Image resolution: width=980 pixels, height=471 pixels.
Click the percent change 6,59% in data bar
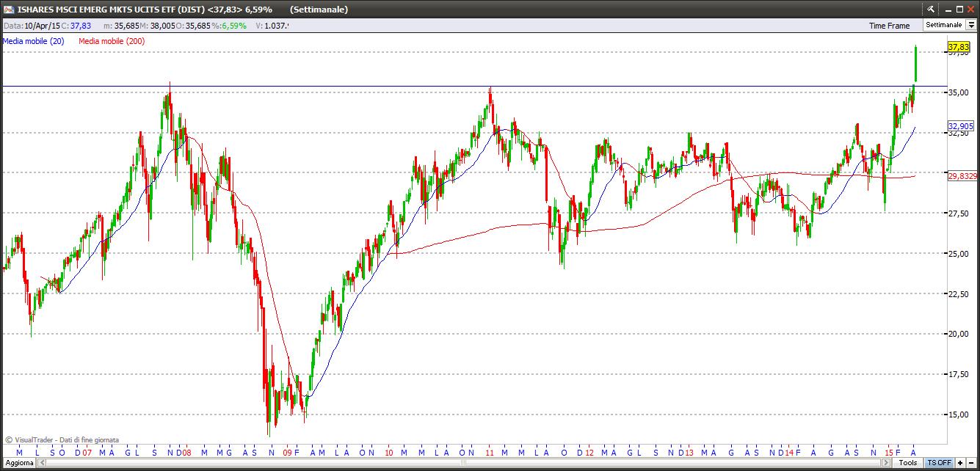pos(235,26)
